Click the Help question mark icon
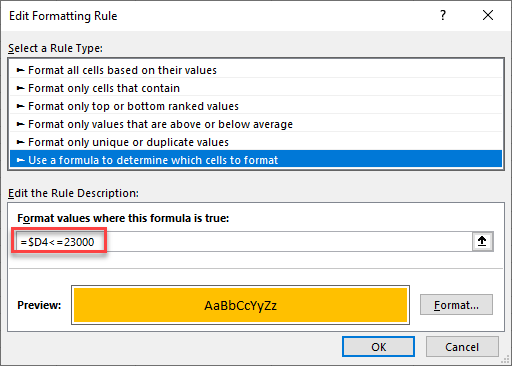The width and height of the screenshot is (512, 366). (443, 15)
